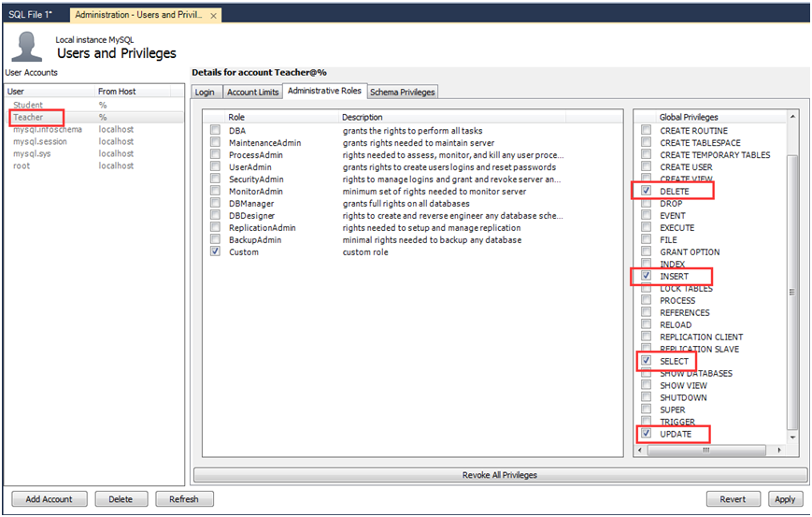Check the GRANT OPTION privilege
The height and width of the screenshot is (517, 812).
[x=647, y=251]
